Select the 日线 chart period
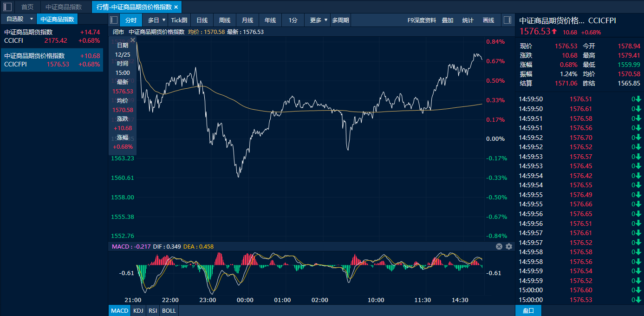This screenshot has width=644, height=316. click(202, 20)
